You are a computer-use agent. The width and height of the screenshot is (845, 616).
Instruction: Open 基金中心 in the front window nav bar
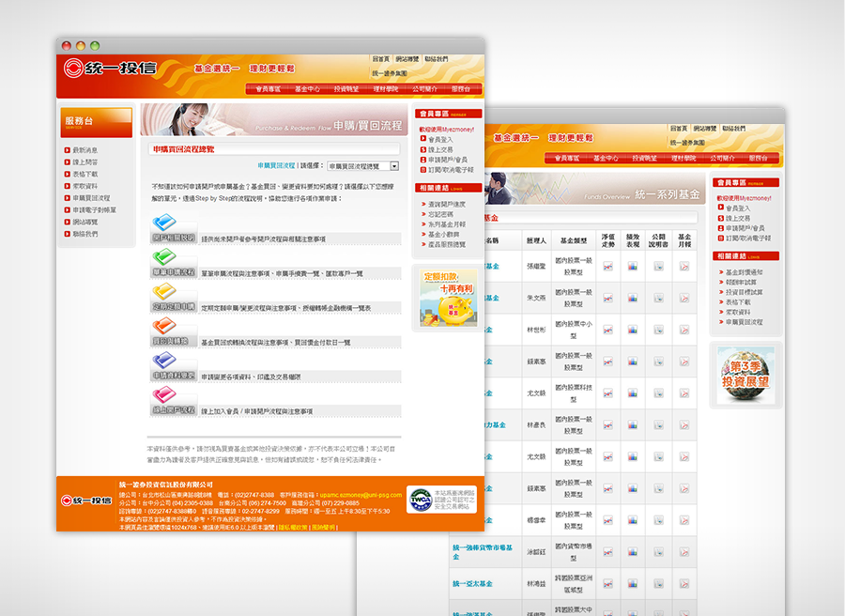[x=307, y=89]
